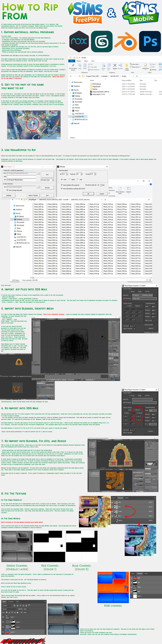Screen dimensions: 162x644
Task: Click OK in the Settings dialog
Action: [88, 194]
